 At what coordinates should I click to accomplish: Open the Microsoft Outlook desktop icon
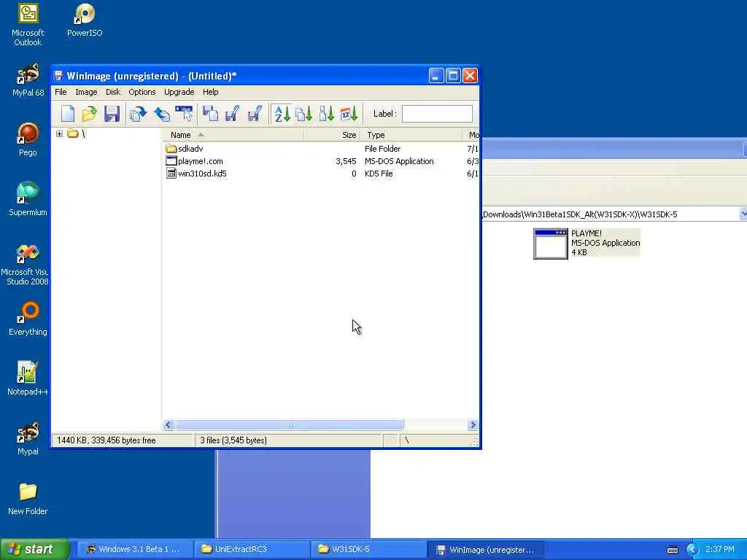point(28,25)
